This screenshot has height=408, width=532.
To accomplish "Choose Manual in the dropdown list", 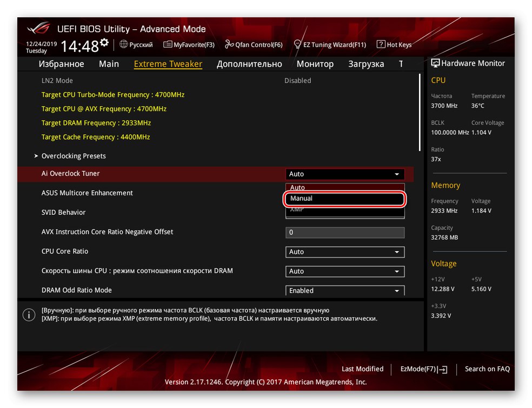I will click(345, 199).
